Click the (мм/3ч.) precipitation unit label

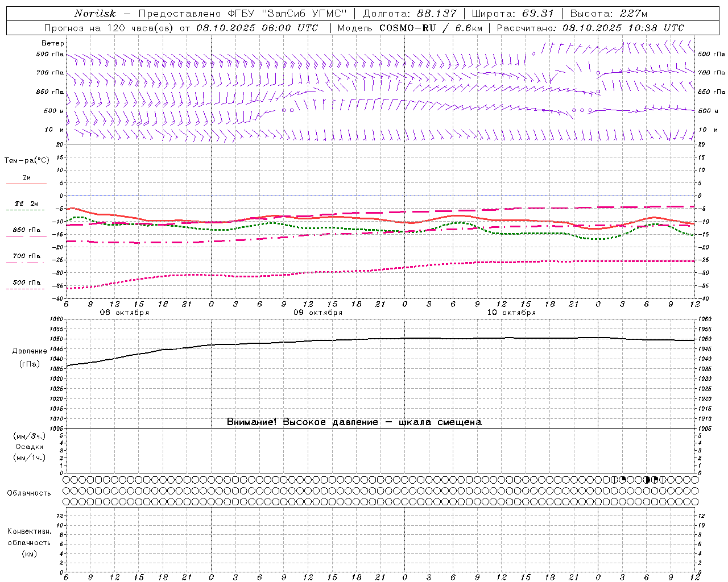(30, 436)
